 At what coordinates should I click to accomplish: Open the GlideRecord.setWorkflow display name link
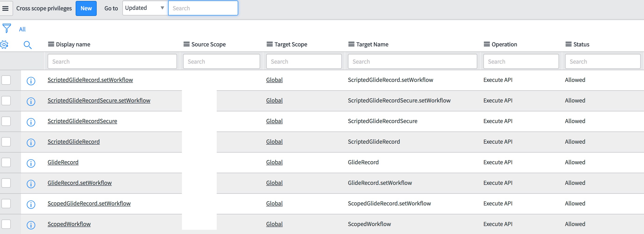click(79, 183)
